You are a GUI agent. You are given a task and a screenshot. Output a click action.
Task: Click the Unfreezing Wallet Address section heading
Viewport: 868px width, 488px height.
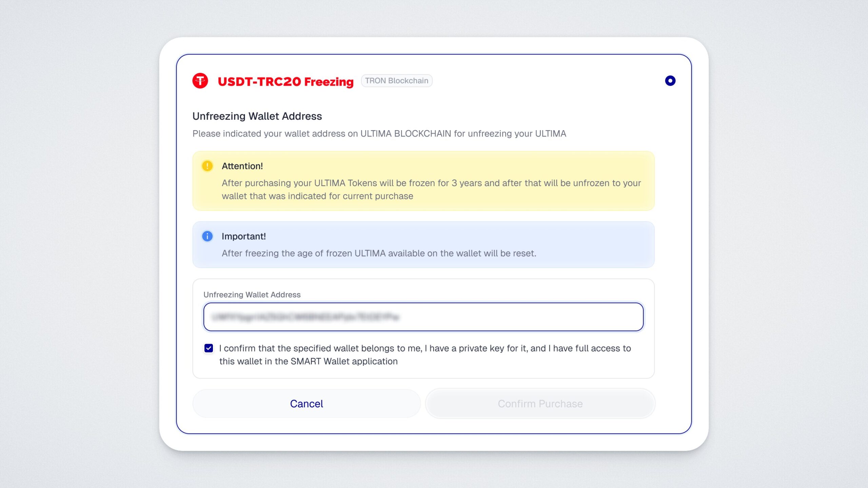click(x=257, y=116)
